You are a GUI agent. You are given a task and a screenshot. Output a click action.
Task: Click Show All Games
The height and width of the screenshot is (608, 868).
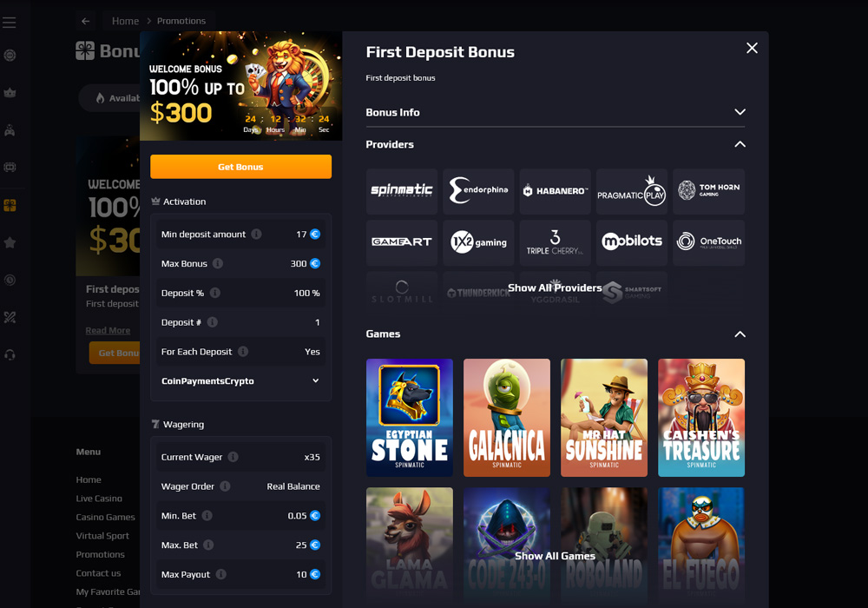555,556
